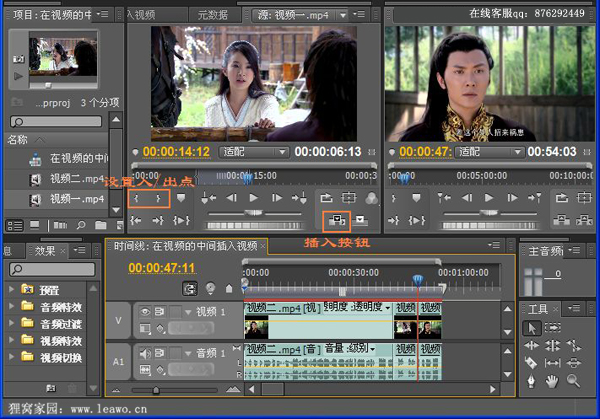Create new bin in project panel

tap(101, 225)
